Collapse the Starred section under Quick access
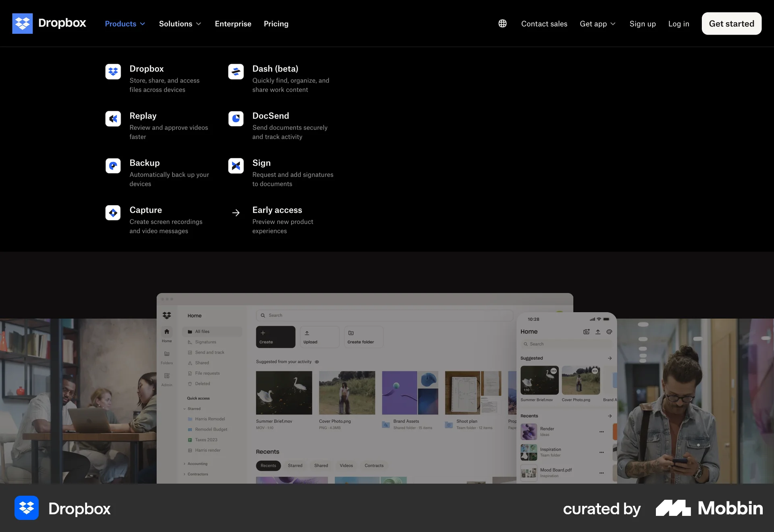 [x=185, y=408]
